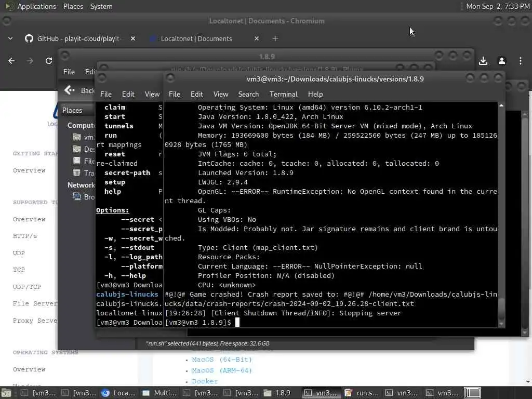Open MacOS (ARM-64) download link
The height and width of the screenshot is (399, 532).
[222, 370]
